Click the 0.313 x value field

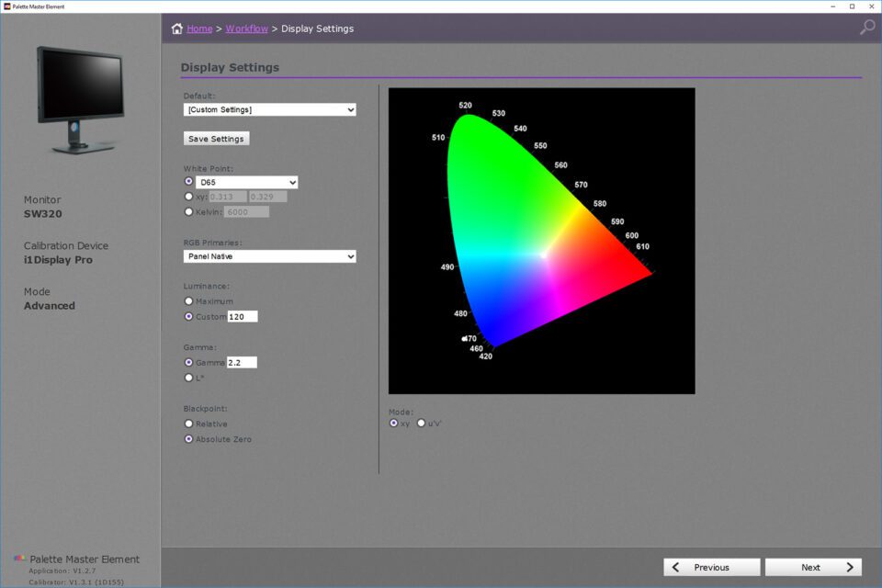[228, 197]
